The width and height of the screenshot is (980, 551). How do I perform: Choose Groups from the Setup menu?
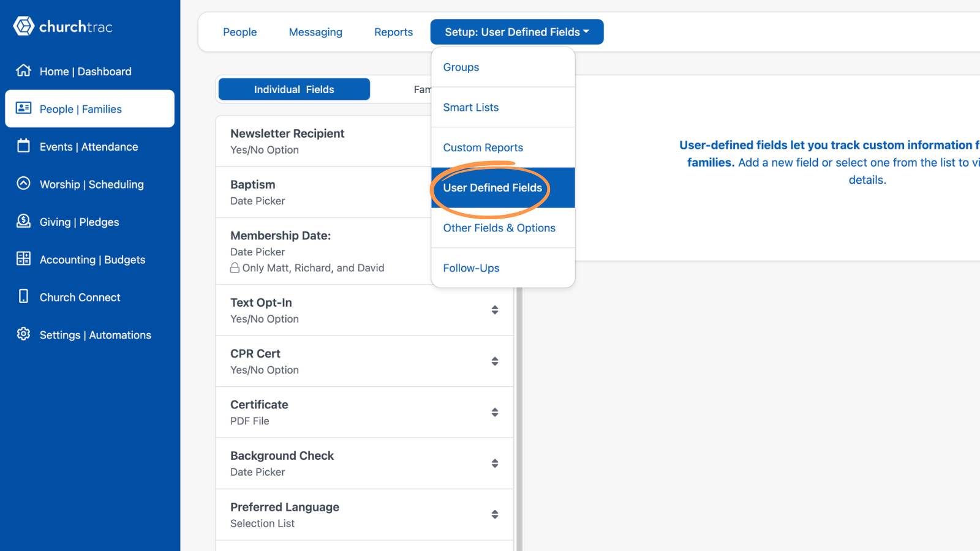click(503, 67)
